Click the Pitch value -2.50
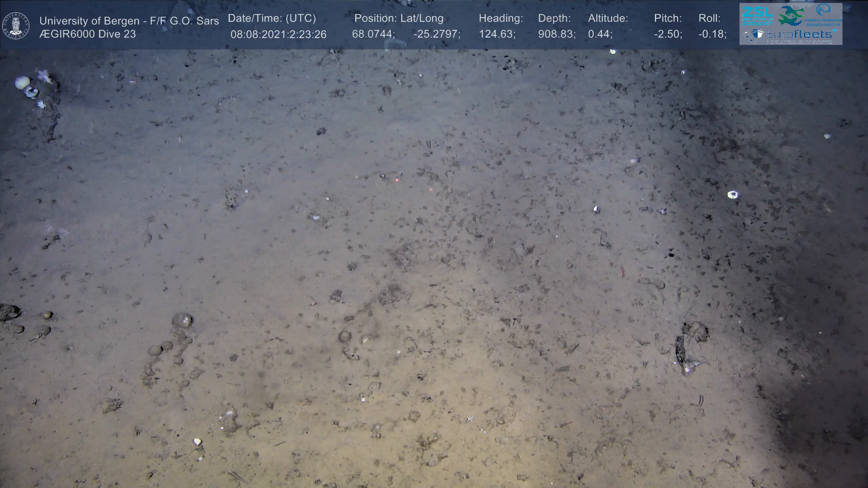 coord(668,34)
